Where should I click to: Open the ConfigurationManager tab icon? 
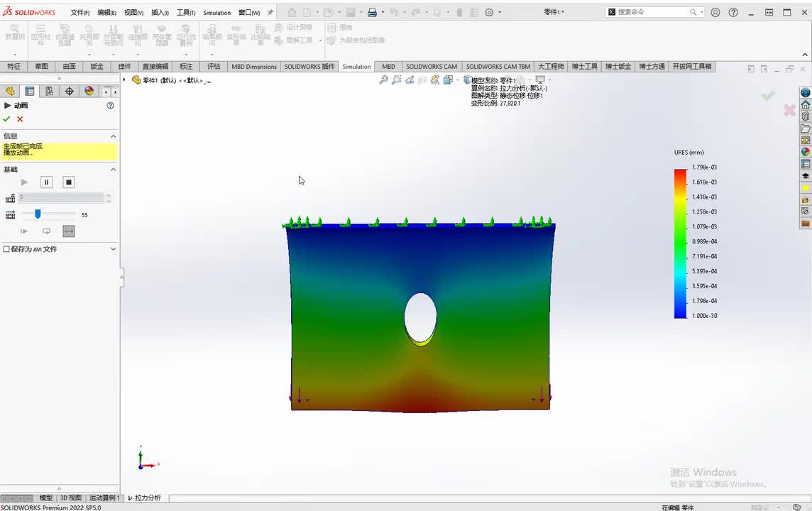pyautogui.click(x=49, y=91)
